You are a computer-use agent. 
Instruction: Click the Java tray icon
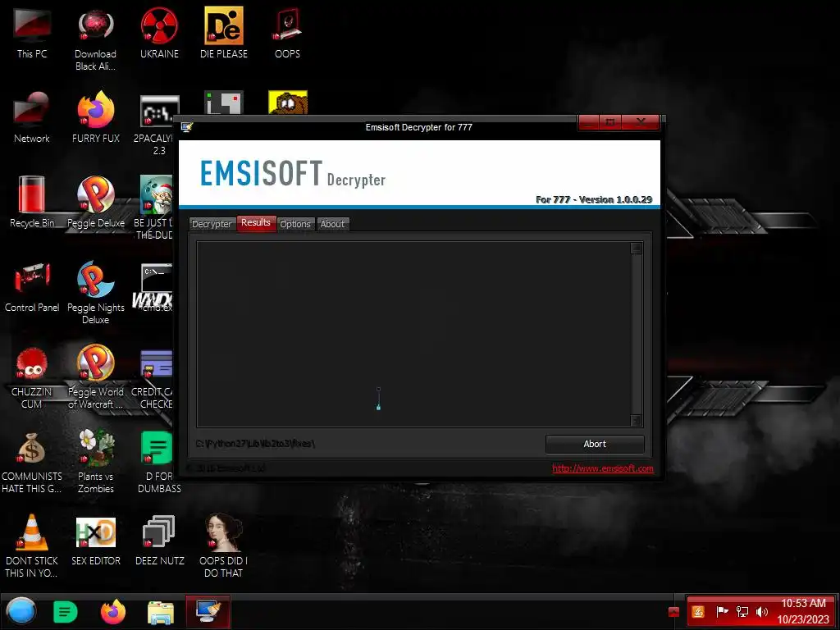(x=698, y=612)
